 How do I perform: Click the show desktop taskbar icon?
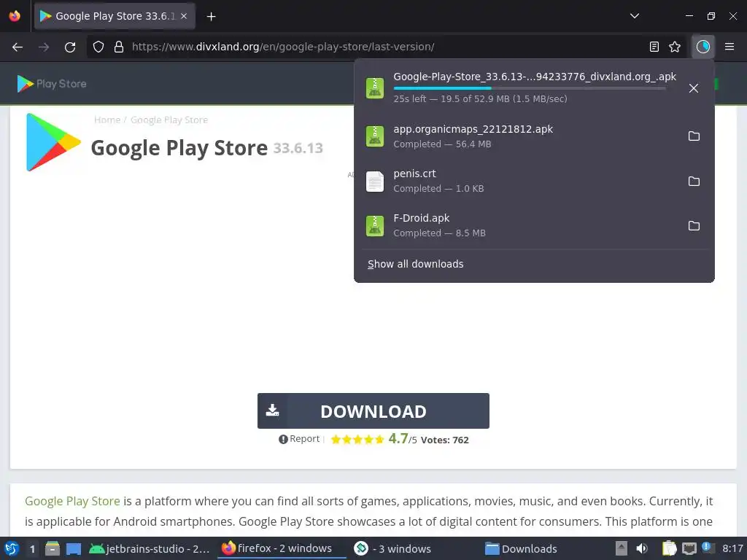pos(74,548)
